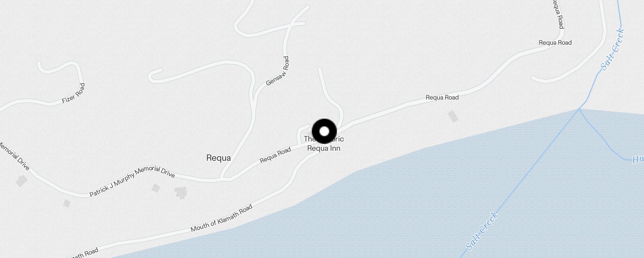
Task: Select The Historic Requa Inn label
Action: [x=324, y=144]
